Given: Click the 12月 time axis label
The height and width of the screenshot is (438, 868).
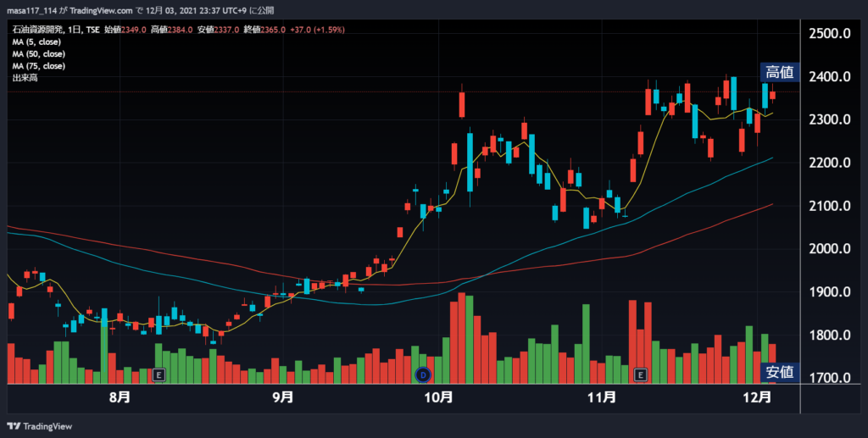Looking at the screenshot, I should point(757,397).
